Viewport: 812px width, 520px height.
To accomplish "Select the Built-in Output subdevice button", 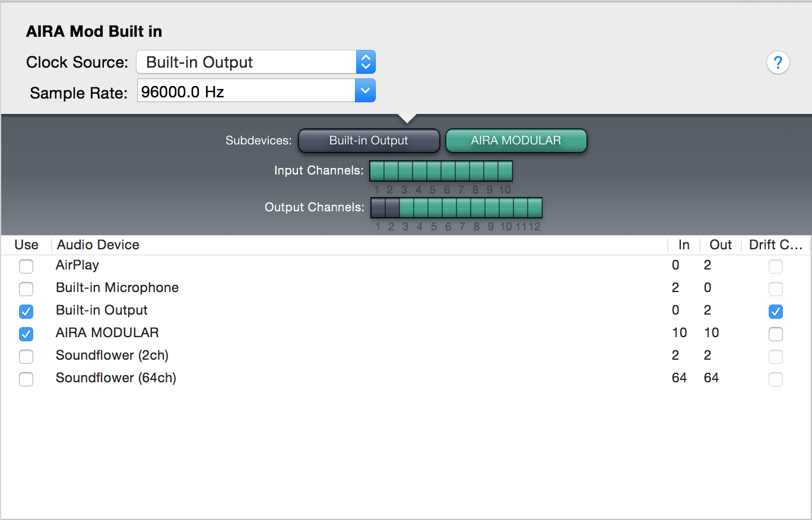I will (x=369, y=141).
